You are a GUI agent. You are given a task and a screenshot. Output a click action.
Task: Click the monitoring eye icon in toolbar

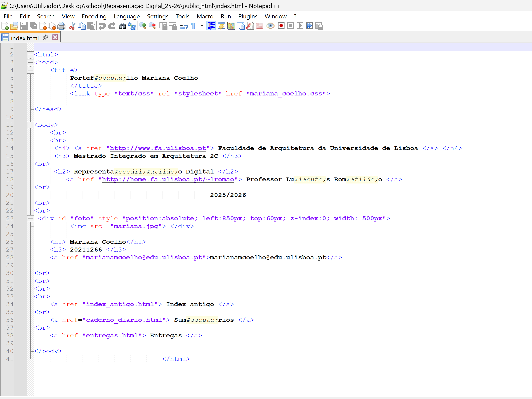270,25
